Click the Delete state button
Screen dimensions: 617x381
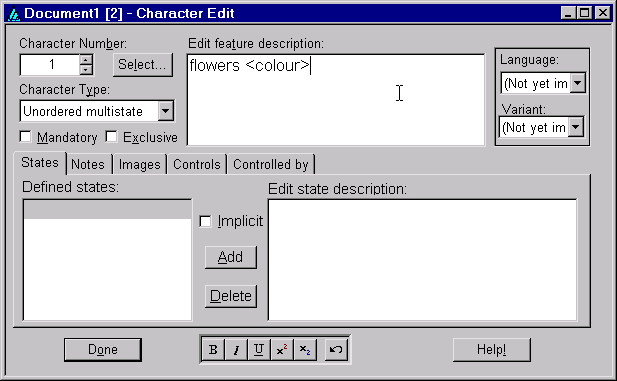(x=231, y=296)
